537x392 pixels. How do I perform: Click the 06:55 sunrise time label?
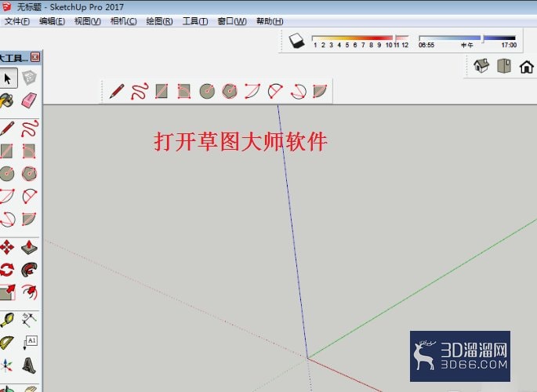[426, 45]
